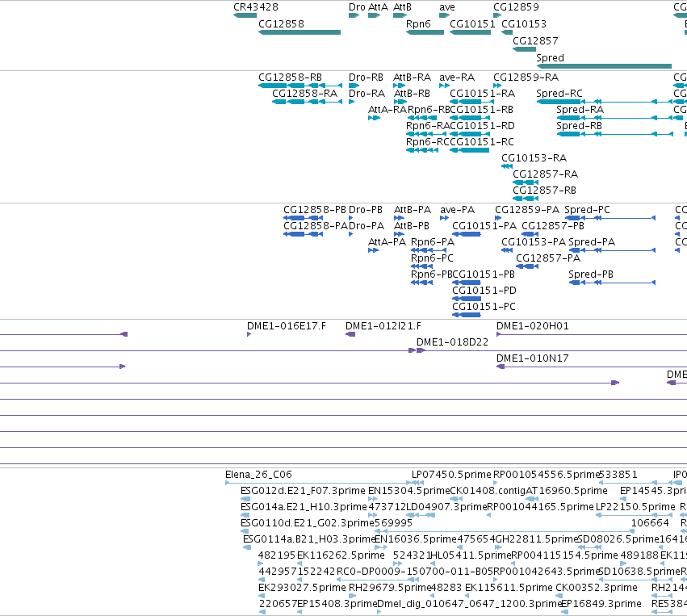Select EST ESG012d.E21_F07.3prime
This screenshot has height=616, width=687.
pos(245,499)
